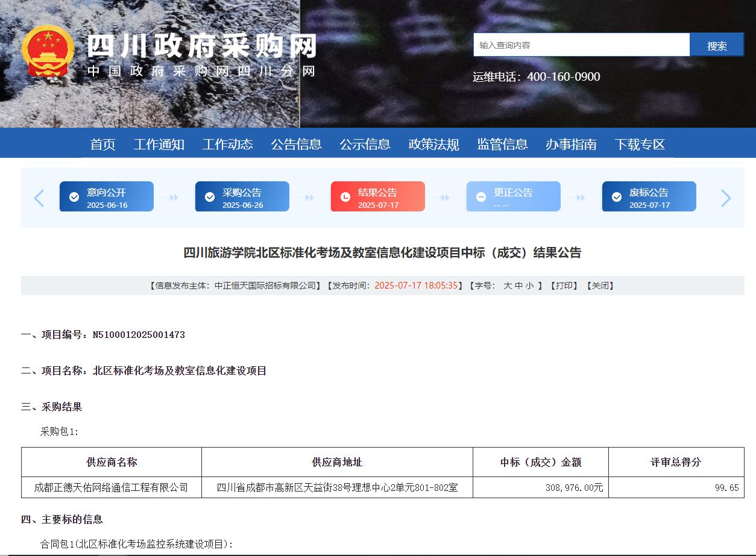Click 供应商名称 column header
The width and height of the screenshot is (756, 556).
112,462
